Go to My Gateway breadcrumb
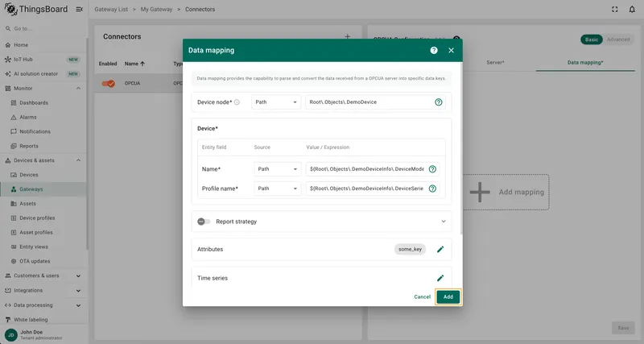Image resolution: width=644 pixels, height=344 pixels. coord(156,9)
